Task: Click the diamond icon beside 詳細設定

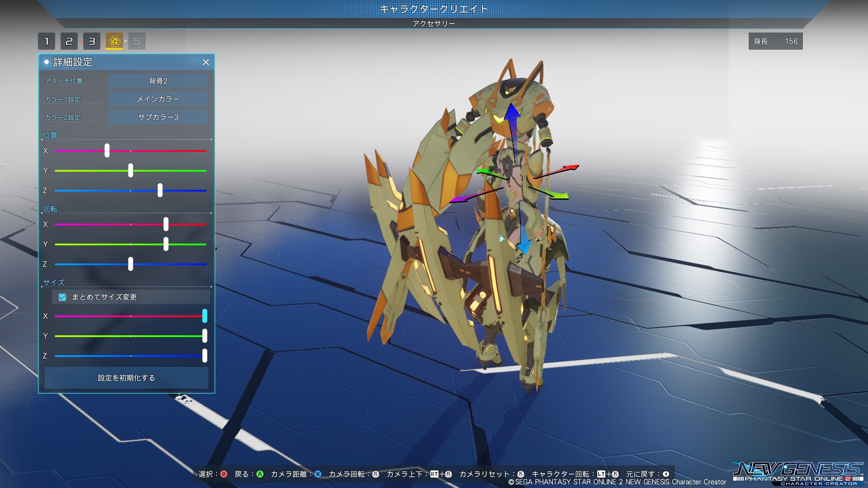Action: [46, 62]
